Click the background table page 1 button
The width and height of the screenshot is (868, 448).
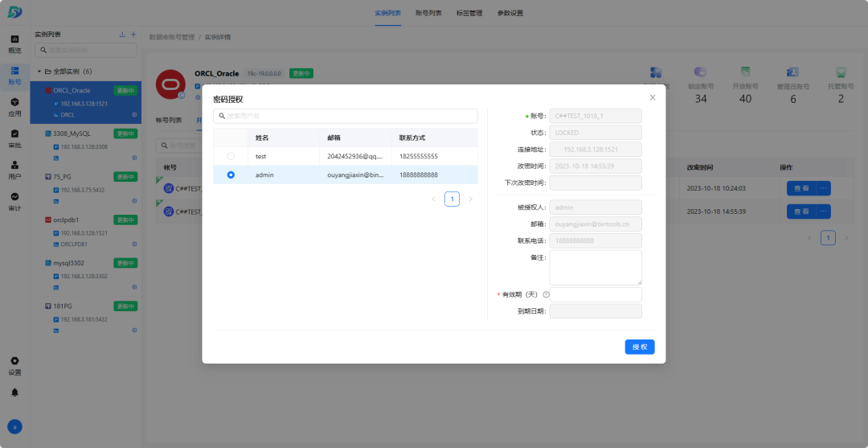tap(828, 238)
